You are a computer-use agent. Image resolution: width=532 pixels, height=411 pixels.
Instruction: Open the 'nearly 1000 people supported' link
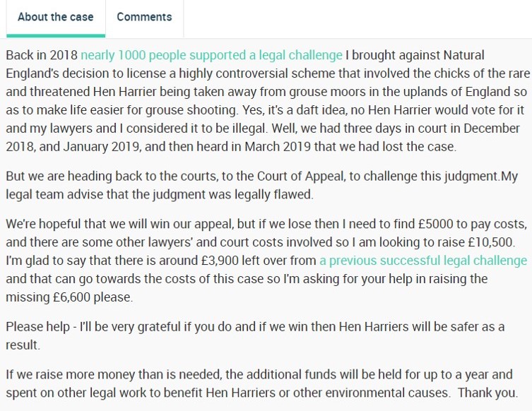click(x=211, y=55)
